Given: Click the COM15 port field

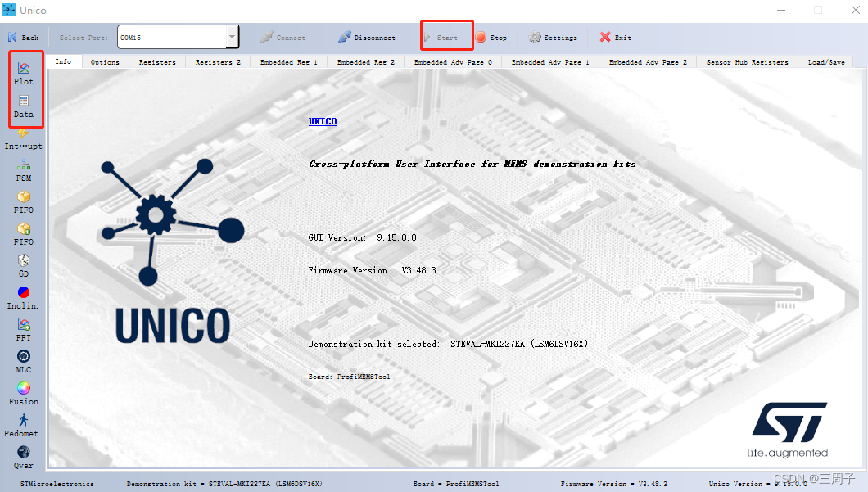Looking at the screenshot, I should click(172, 37).
